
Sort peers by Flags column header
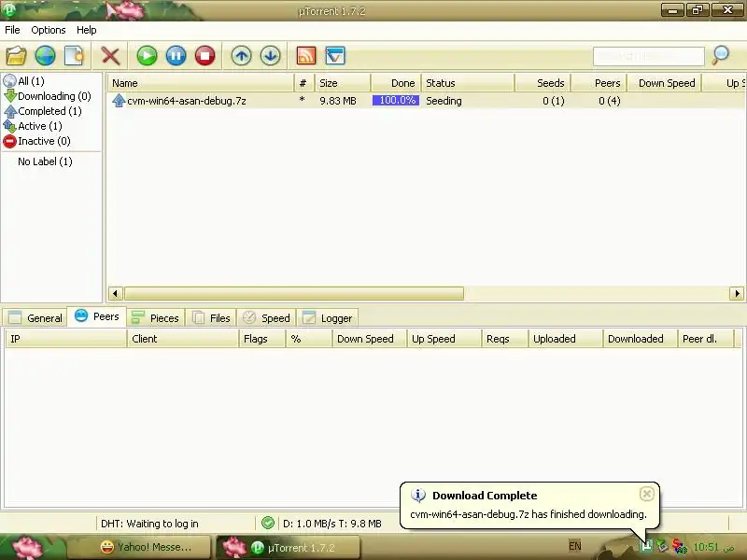[262, 339]
